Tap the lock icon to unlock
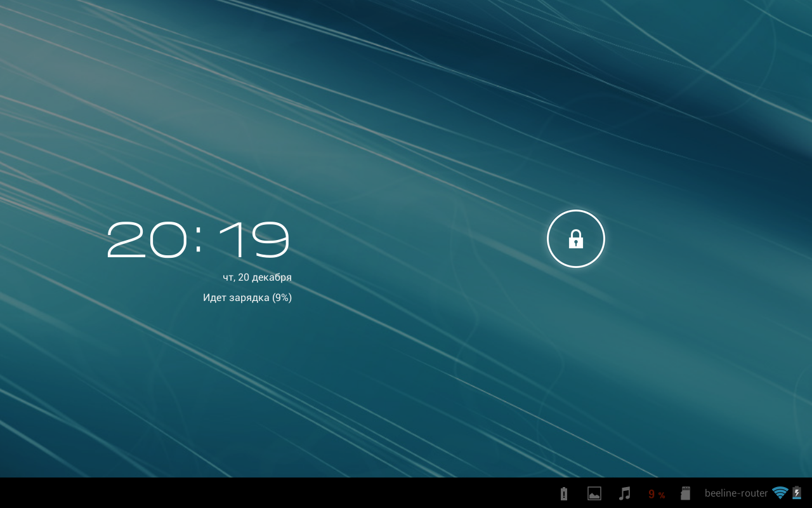Image resolution: width=812 pixels, height=508 pixels. click(x=576, y=239)
